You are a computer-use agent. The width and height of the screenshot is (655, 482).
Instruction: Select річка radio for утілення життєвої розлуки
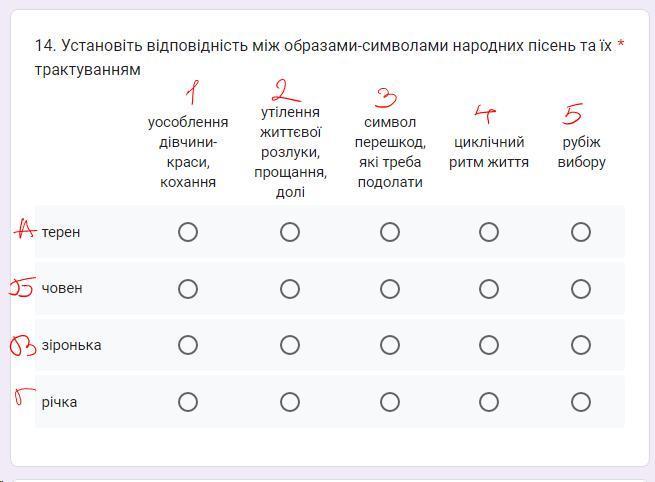click(x=290, y=402)
